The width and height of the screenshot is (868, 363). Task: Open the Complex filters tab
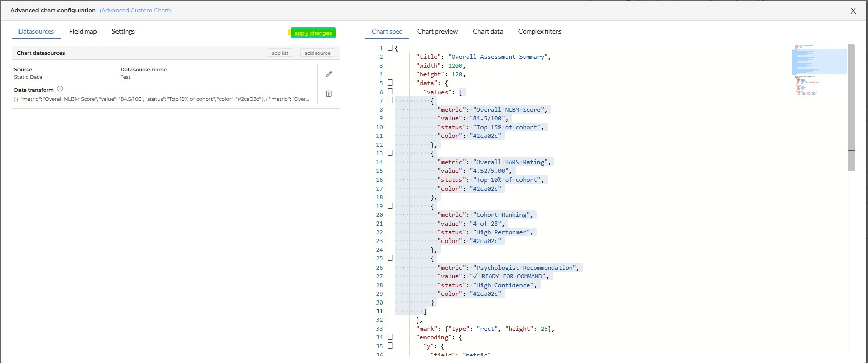539,31
